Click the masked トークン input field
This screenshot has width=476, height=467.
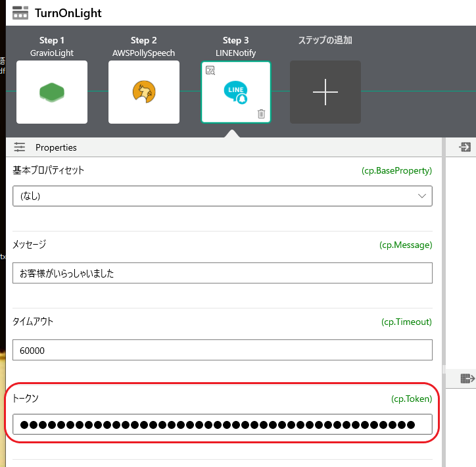(222, 424)
